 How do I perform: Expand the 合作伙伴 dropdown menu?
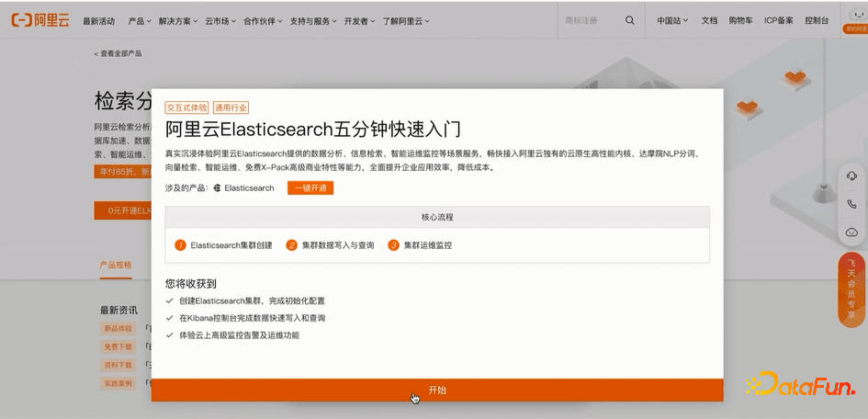263,21
